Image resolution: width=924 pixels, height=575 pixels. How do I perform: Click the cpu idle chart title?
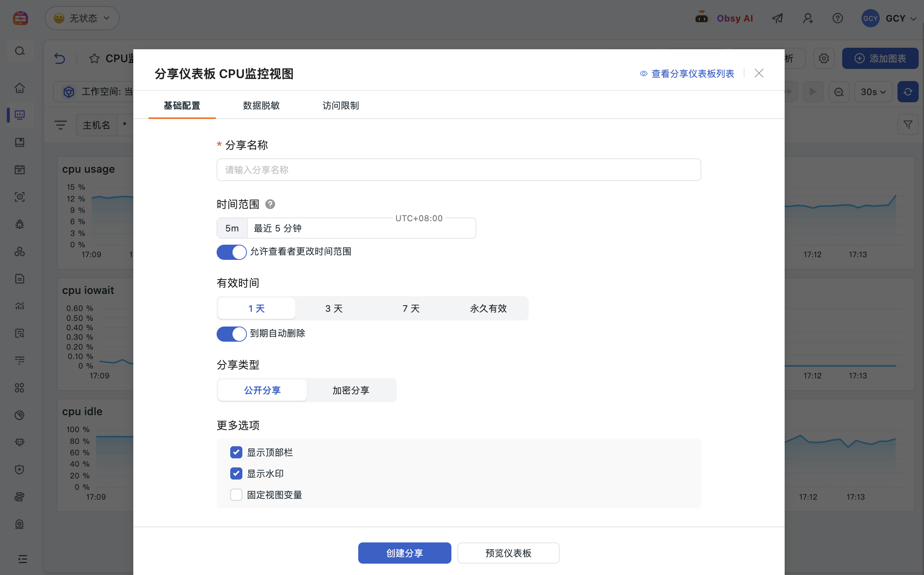(82, 411)
